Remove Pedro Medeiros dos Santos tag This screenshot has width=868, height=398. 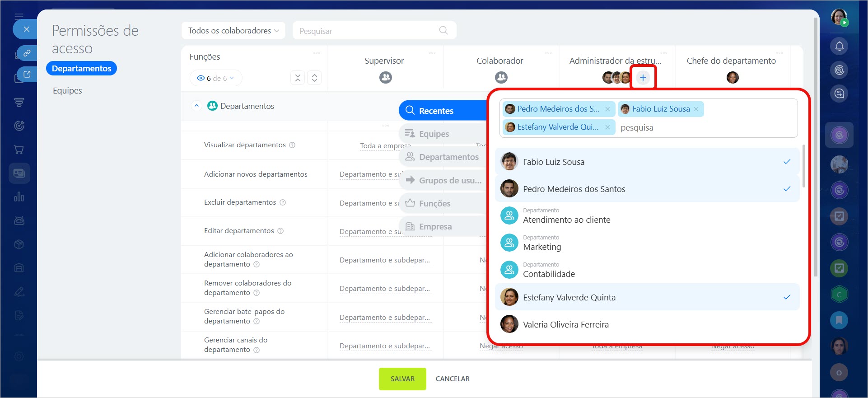[x=607, y=109]
